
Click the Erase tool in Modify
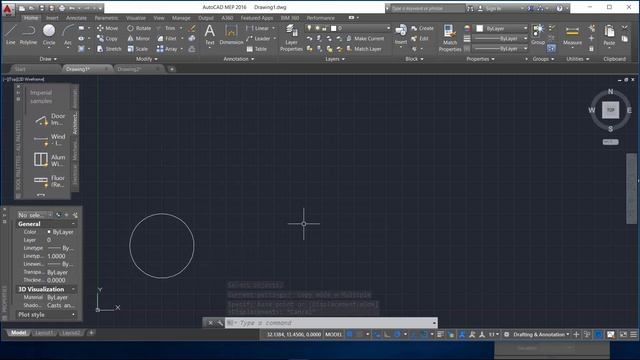tap(192, 28)
